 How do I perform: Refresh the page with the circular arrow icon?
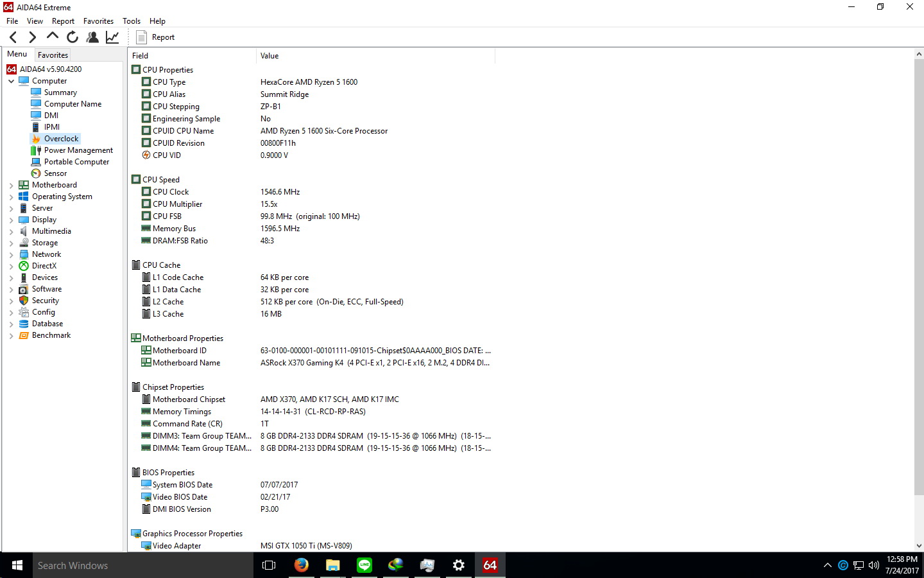(x=73, y=37)
